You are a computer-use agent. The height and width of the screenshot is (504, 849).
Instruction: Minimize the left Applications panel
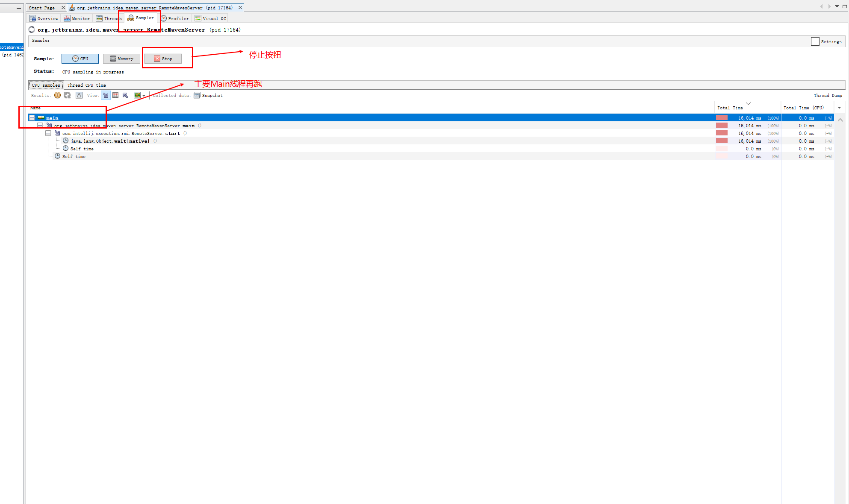coord(19,8)
